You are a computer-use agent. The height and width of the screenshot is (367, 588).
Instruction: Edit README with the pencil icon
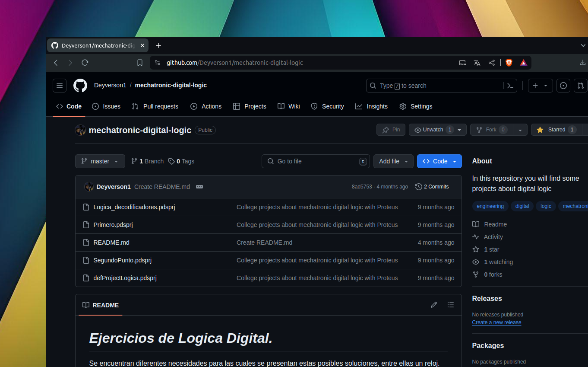[x=434, y=305]
